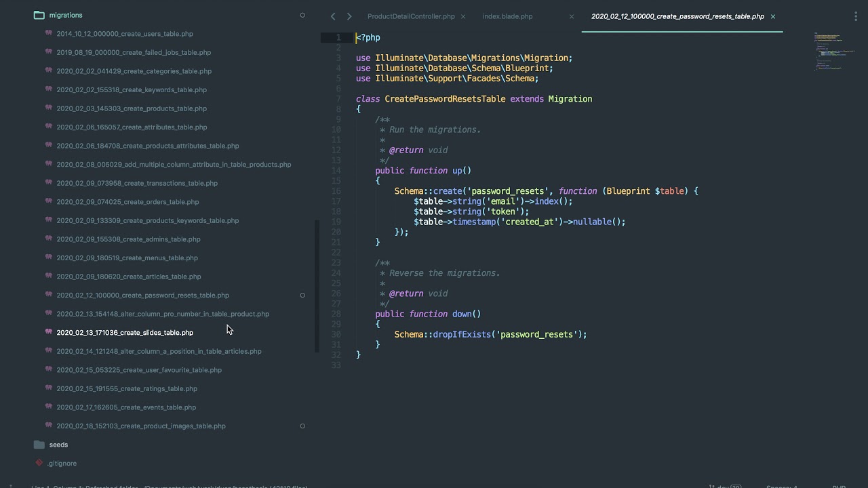868x488 pixels.
Task: Click the icon beside create_keywords_table.php
Action: [x=49, y=89]
